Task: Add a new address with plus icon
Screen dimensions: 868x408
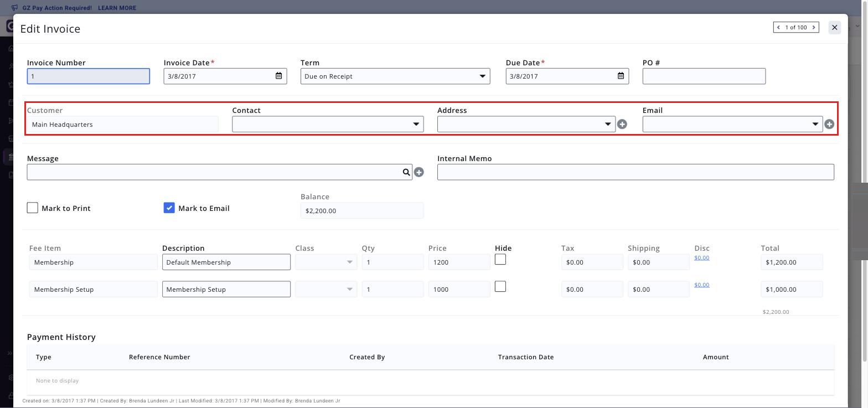Action: [622, 124]
